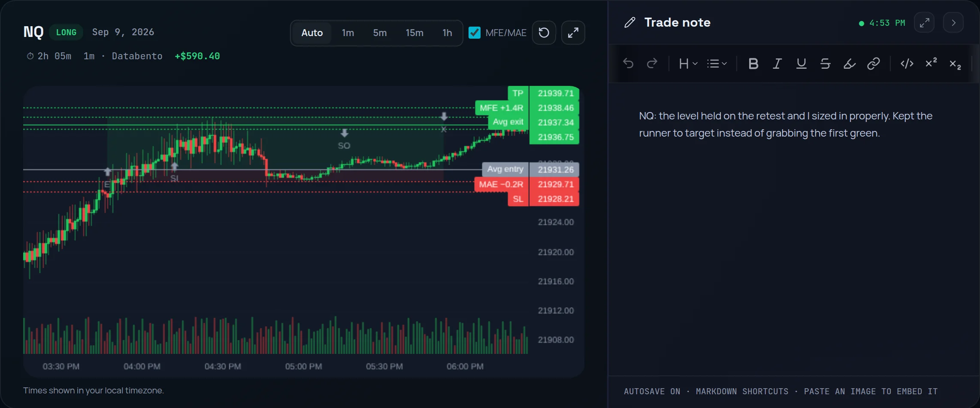Click the Sep 9, 2026 date
Screen dimensions: 980x408
tap(123, 32)
